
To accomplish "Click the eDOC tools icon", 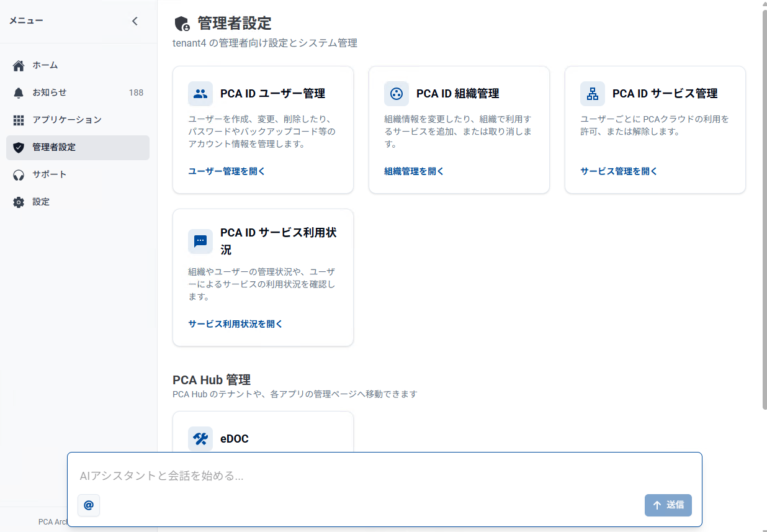I will pyautogui.click(x=200, y=439).
